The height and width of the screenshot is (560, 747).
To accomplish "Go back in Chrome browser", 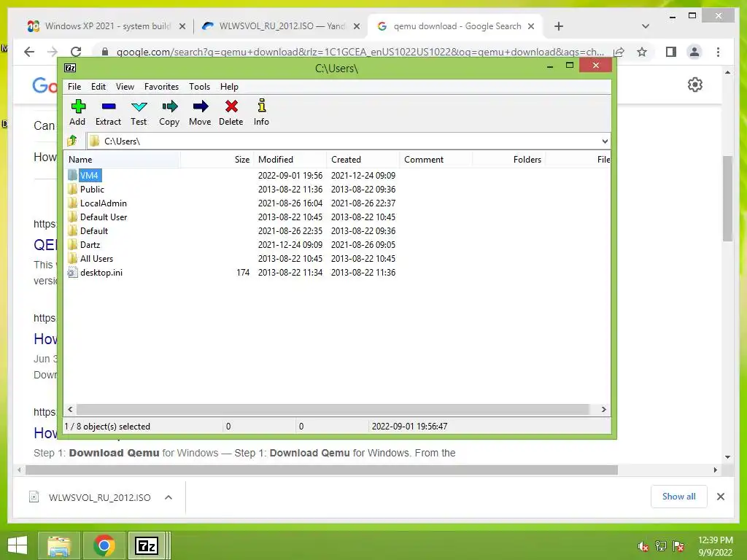I will (29, 52).
